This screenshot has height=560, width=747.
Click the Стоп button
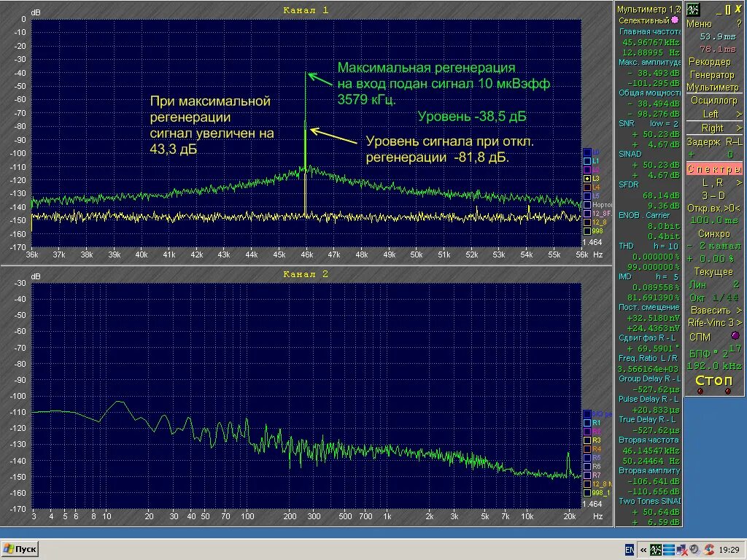[713, 380]
